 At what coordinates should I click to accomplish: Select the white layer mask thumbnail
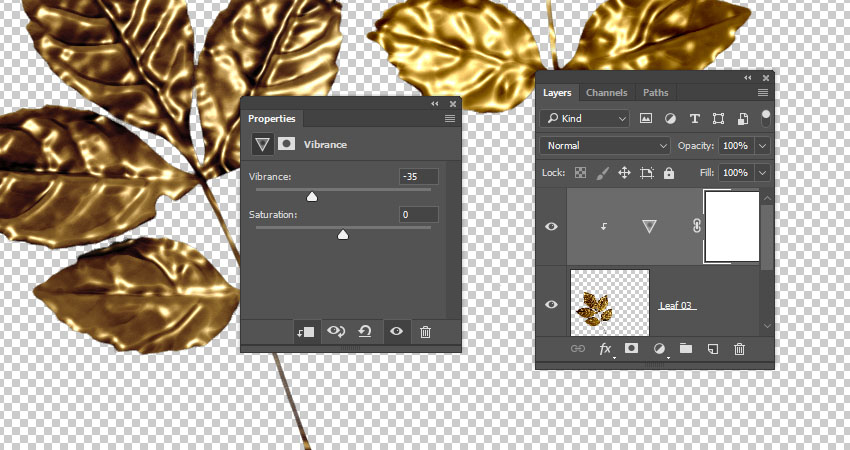732,226
